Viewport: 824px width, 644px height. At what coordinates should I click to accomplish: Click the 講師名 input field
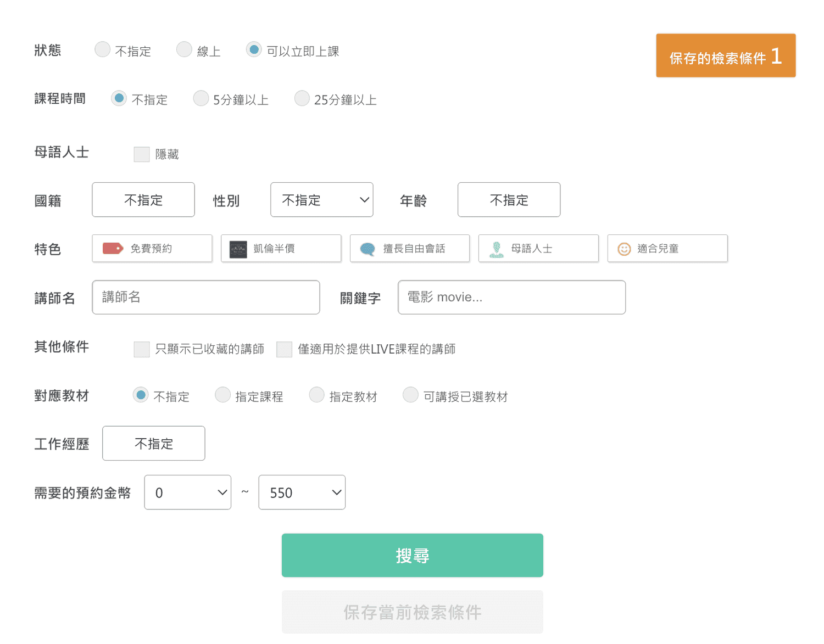click(206, 298)
